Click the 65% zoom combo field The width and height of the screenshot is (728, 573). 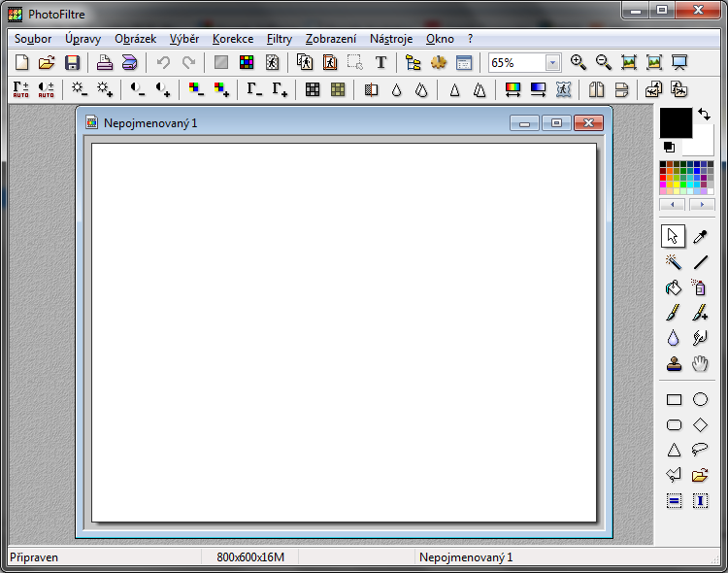point(524,63)
